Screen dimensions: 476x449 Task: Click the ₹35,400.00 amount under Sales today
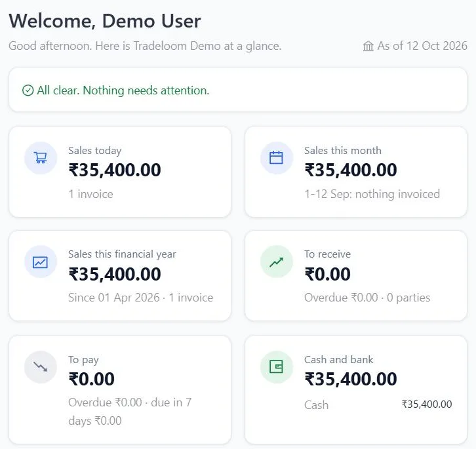pyautogui.click(x=115, y=170)
